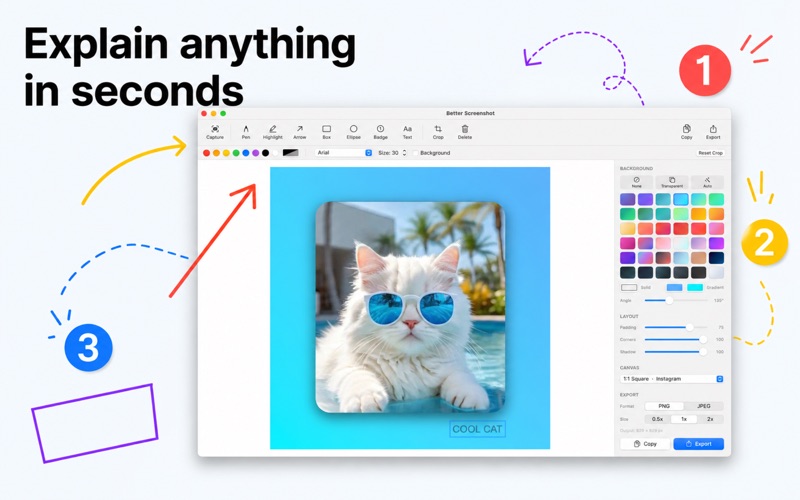Viewport: 800px width, 500px height.
Task: Pick the white annotation color dot
Action: [x=276, y=153]
